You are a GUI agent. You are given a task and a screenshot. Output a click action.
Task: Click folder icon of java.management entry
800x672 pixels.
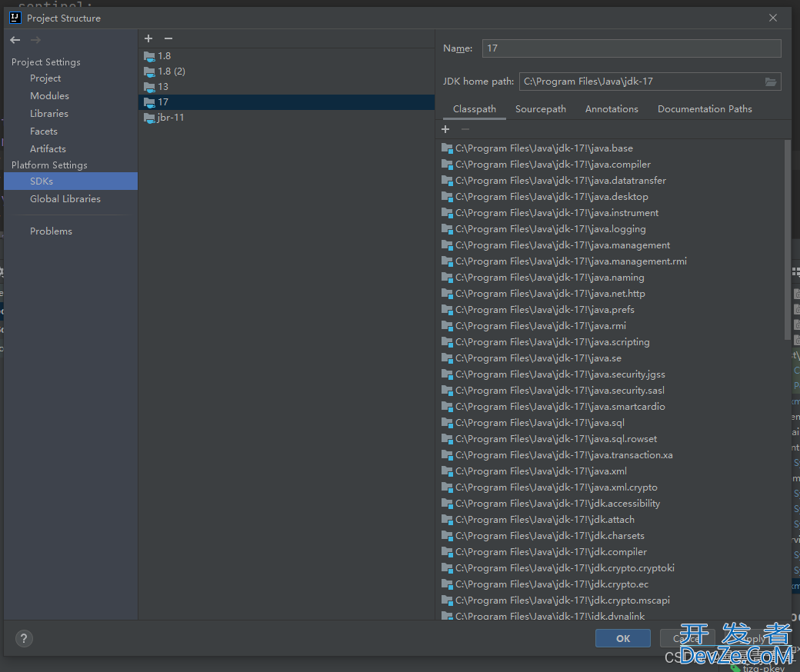pos(447,245)
